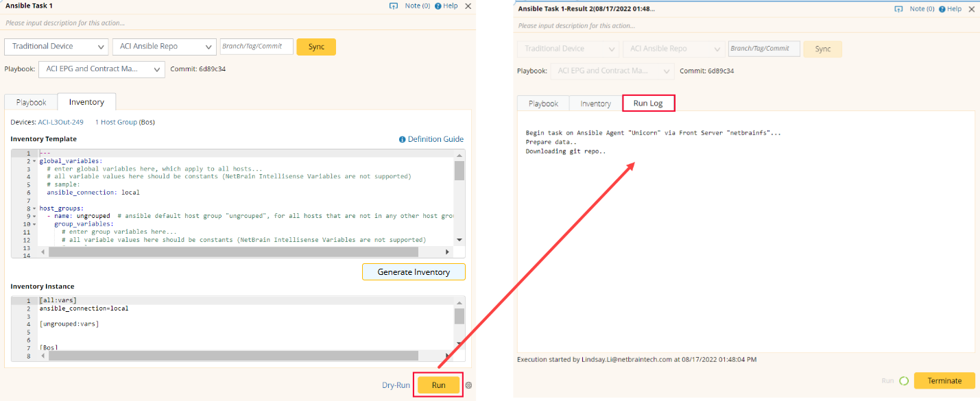Viewport: 980px width, 401px height.
Task: Switch to Playbook tab in Ansible Task 1
Action: click(x=31, y=102)
